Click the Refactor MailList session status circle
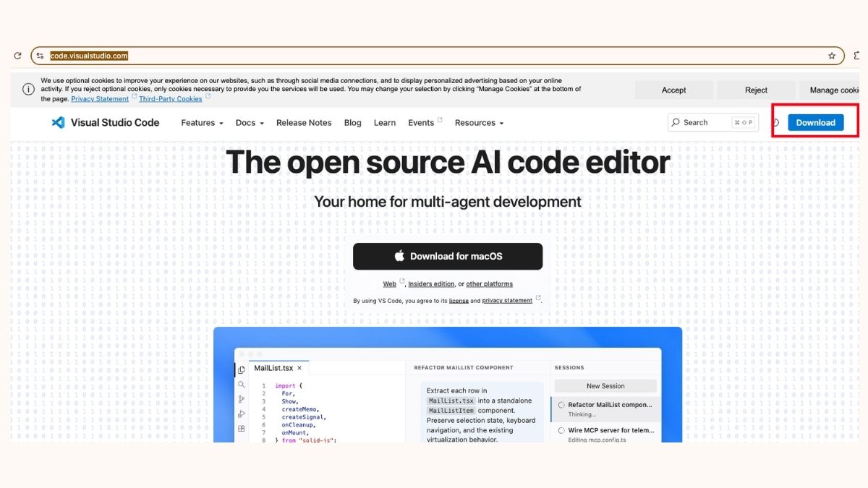This screenshot has width=868, height=488. tap(561, 405)
